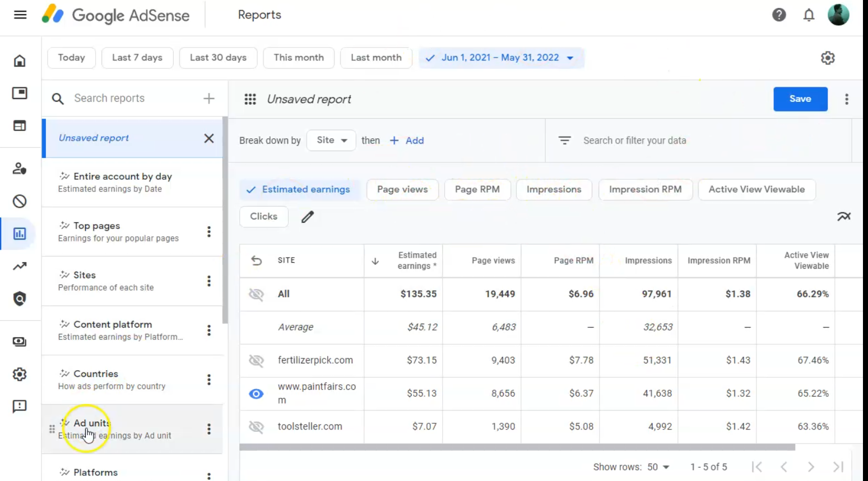Image resolution: width=868 pixels, height=481 pixels.
Task: Click the Save button
Action: 800,99
